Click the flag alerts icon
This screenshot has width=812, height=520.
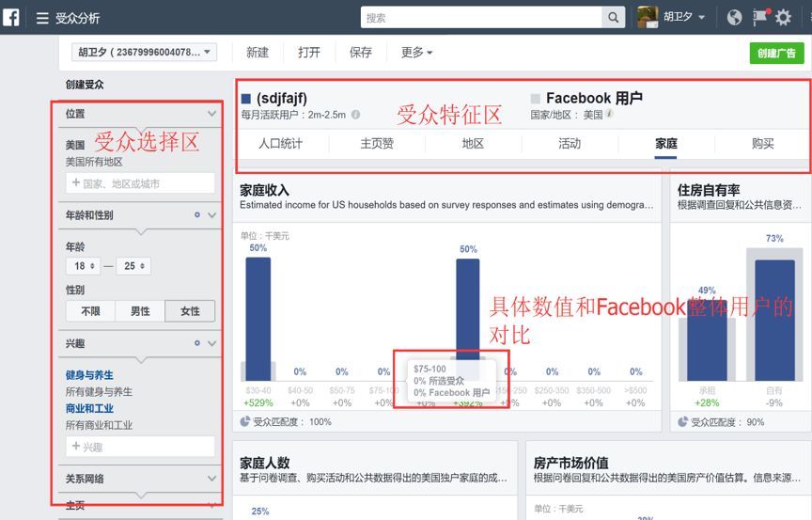coord(760,17)
